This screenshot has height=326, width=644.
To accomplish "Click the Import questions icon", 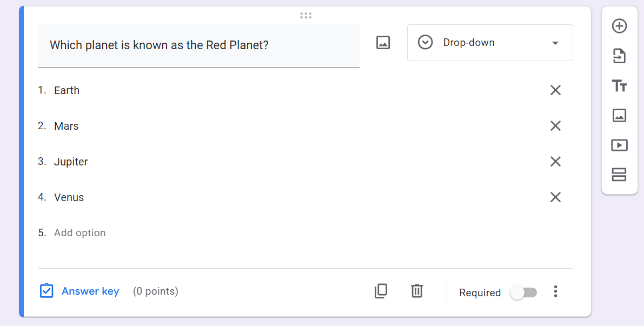I will click(x=619, y=56).
